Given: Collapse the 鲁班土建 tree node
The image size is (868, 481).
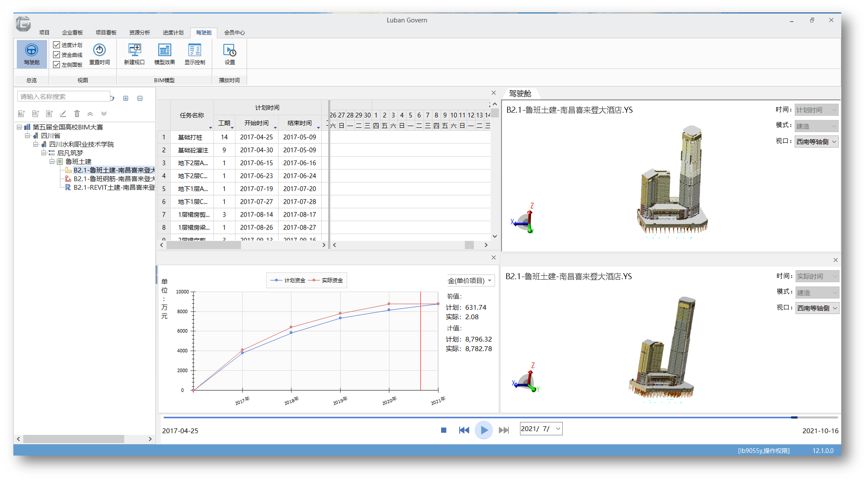Looking at the screenshot, I should click(x=52, y=161).
